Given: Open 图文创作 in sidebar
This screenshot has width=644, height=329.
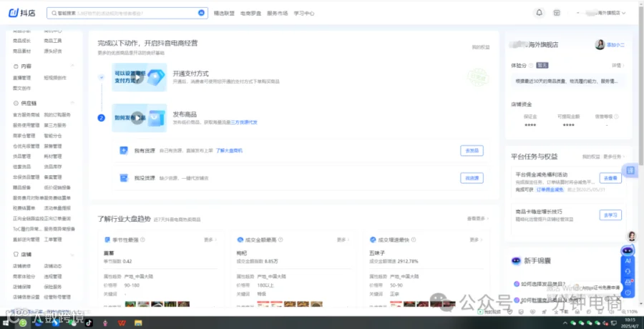Looking at the screenshot, I should tap(21, 88).
